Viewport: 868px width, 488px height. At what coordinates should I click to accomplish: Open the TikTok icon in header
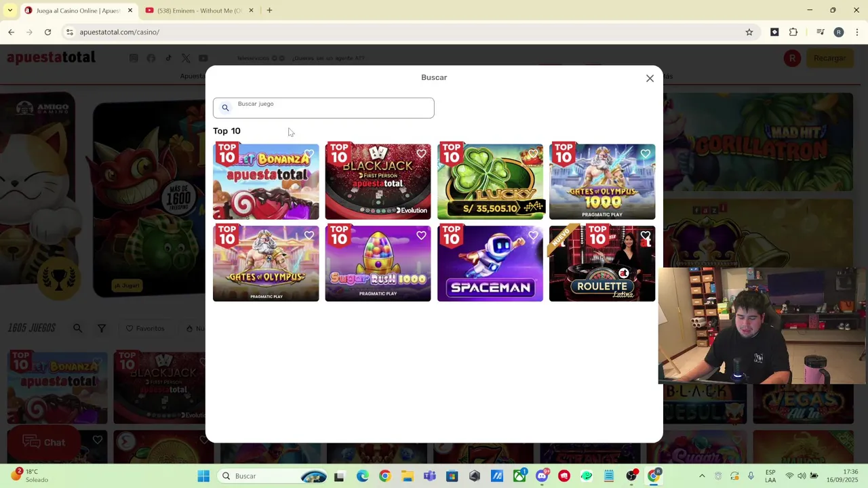(168, 58)
